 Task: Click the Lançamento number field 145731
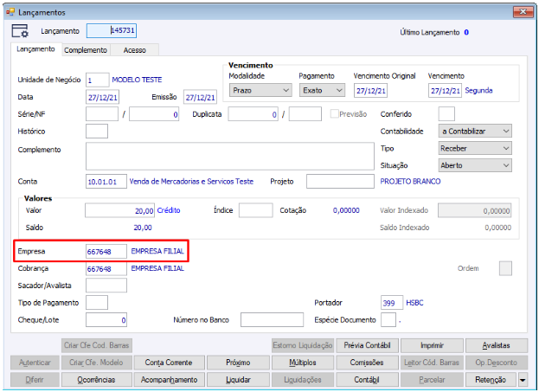112,30
